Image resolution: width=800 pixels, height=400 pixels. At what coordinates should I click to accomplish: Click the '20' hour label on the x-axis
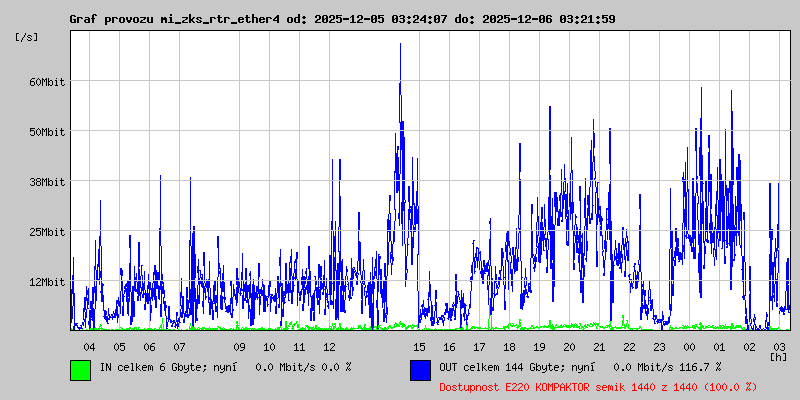[x=569, y=347]
